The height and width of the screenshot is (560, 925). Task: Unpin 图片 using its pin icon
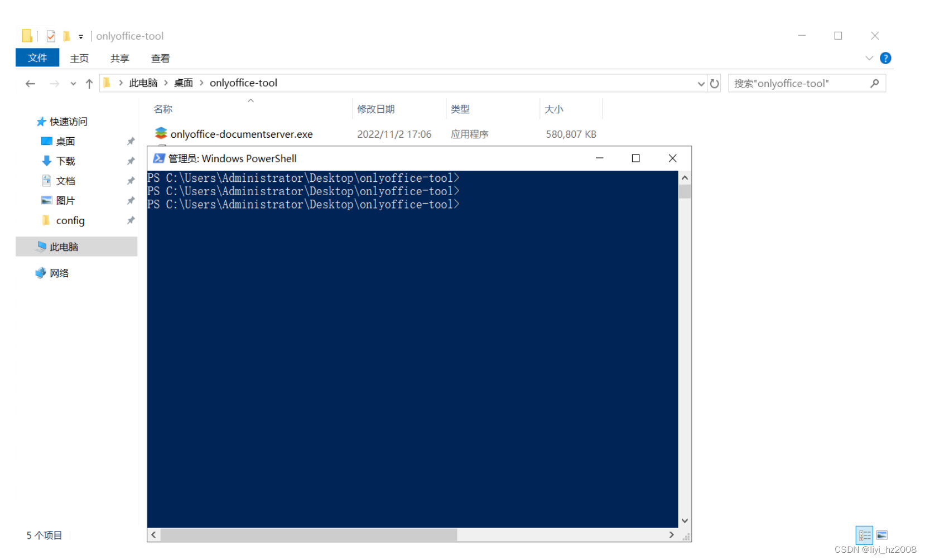pos(131,201)
